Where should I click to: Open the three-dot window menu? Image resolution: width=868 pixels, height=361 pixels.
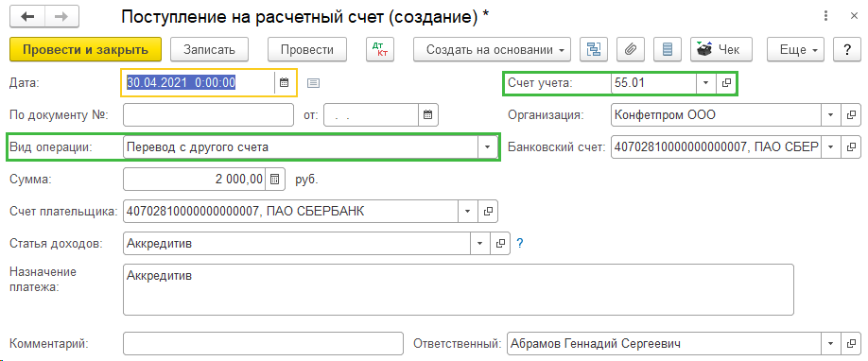(825, 17)
